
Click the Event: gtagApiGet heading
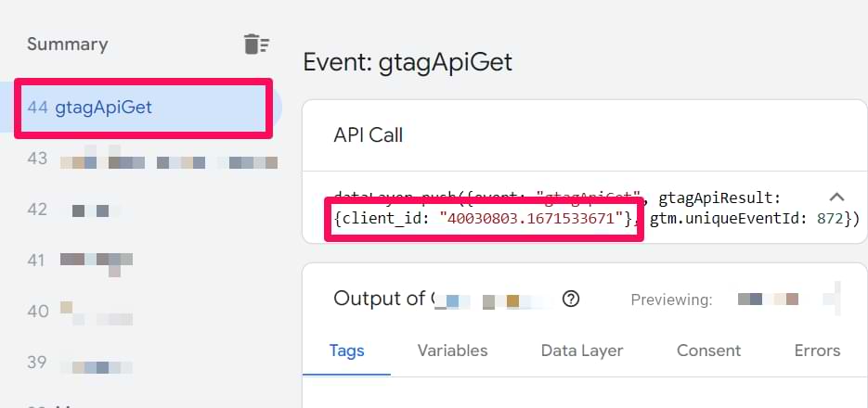pyautogui.click(x=408, y=62)
